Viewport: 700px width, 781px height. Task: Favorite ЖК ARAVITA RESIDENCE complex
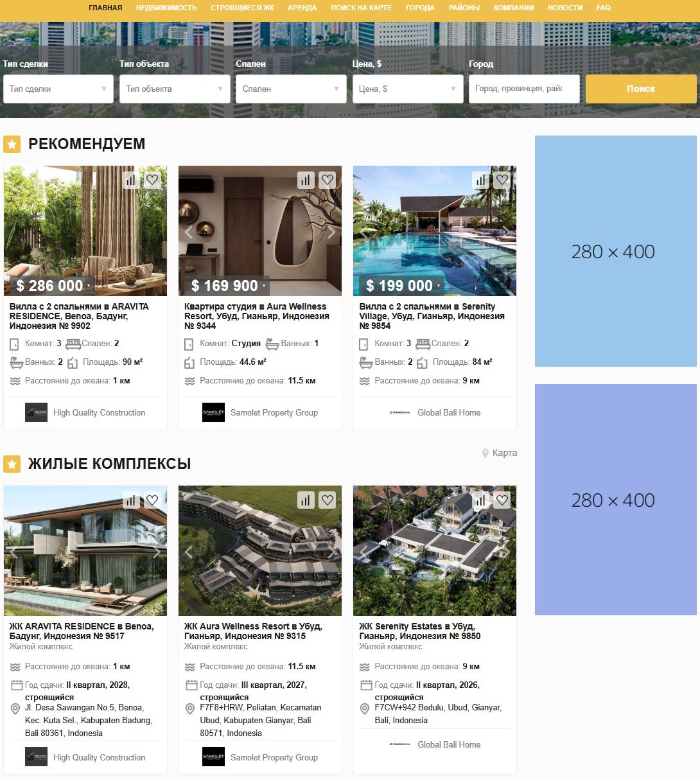pos(152,500)
